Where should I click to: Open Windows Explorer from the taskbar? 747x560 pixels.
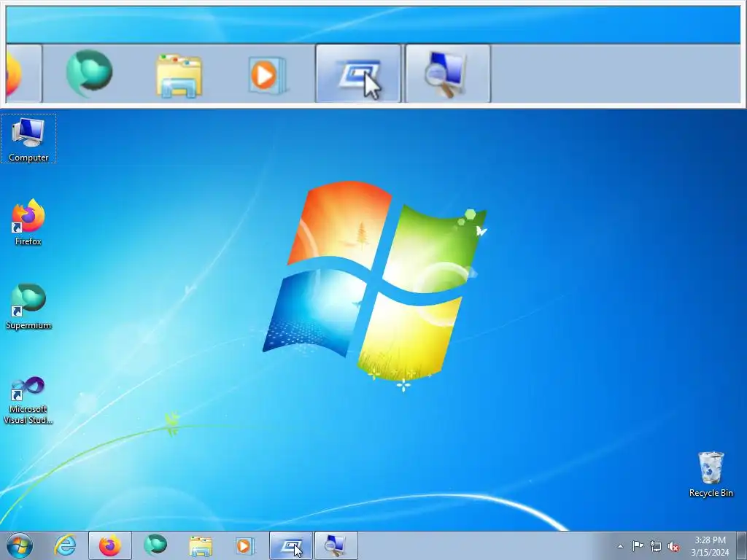201,545
